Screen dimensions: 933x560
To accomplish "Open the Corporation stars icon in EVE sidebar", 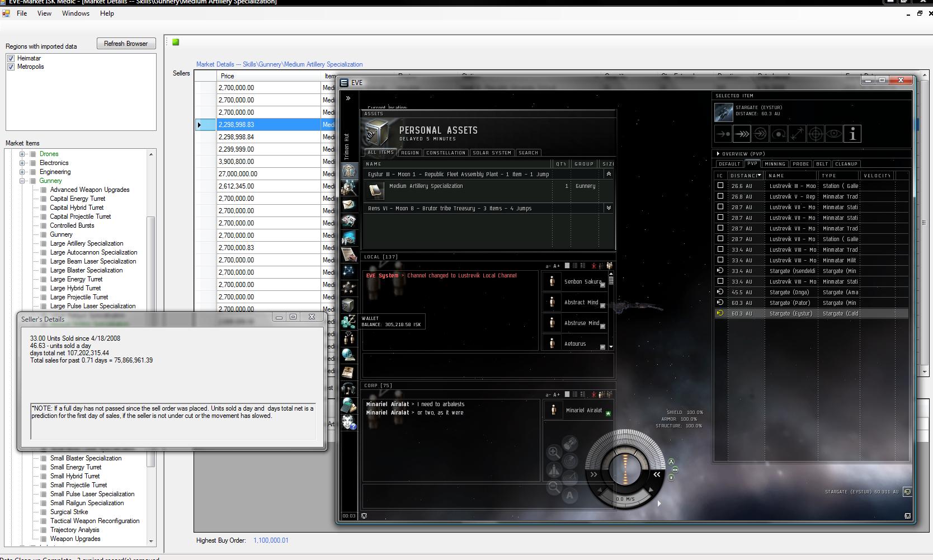I will point(349,288).
